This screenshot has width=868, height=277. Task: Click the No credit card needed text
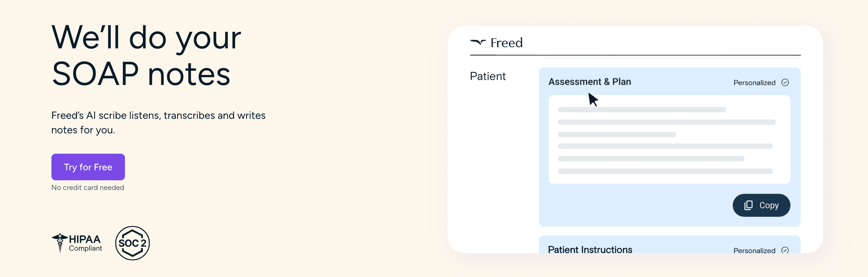pyautogui.click(x=88, y=188)
